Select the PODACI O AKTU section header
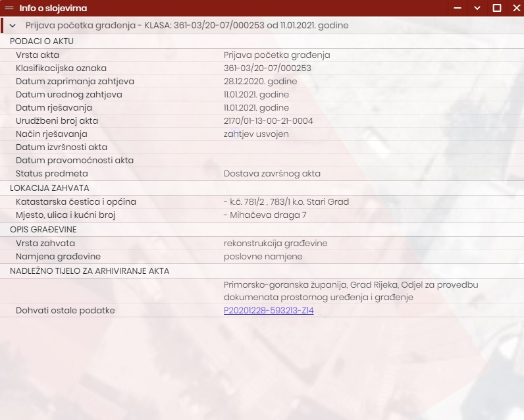This screenshot has width=524, height=420. (x=42, y=41)
